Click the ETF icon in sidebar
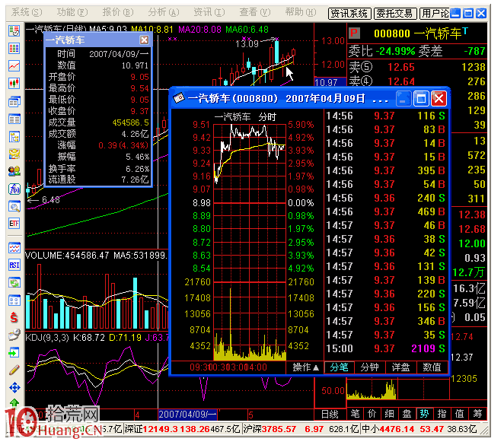This screenshot has height=445, width=504. coord(14,224)
